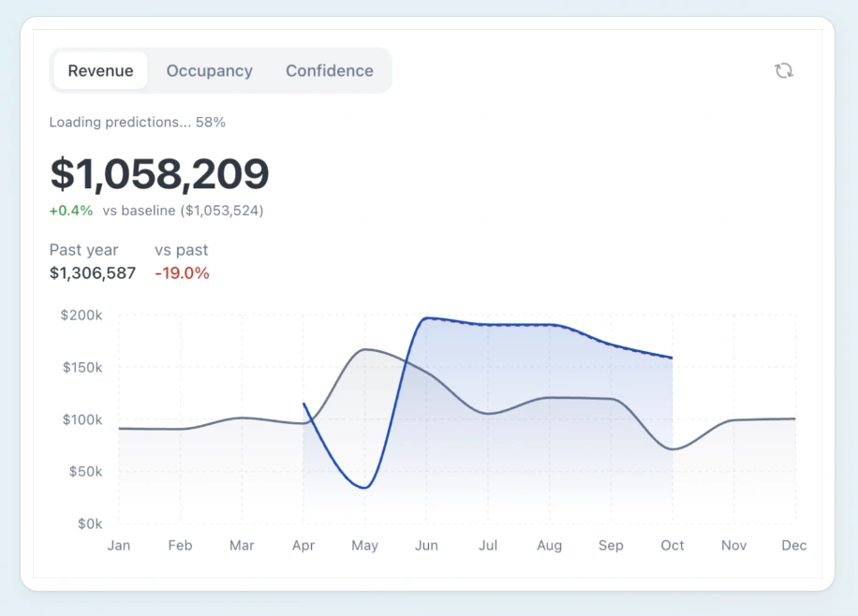Click the $1,306,587 past year value
The image size is (858, 616).
click(93, 273)
